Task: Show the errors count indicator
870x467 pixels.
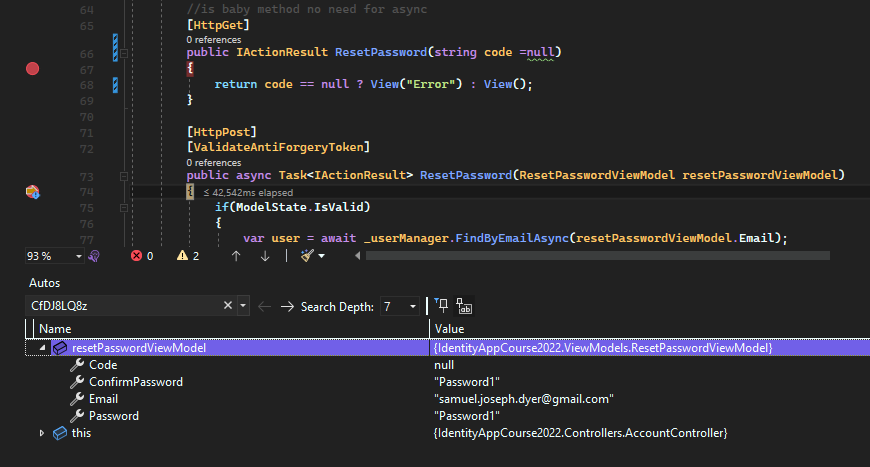Action: 142,256
